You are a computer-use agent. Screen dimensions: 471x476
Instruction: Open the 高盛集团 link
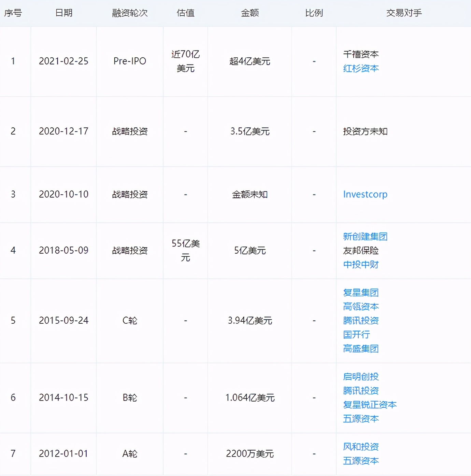361,349
